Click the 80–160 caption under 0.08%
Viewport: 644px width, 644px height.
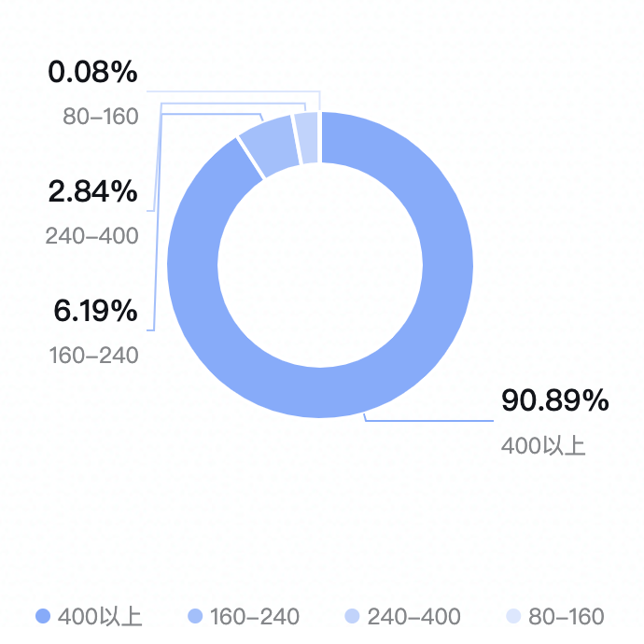(x=101, y=117)
